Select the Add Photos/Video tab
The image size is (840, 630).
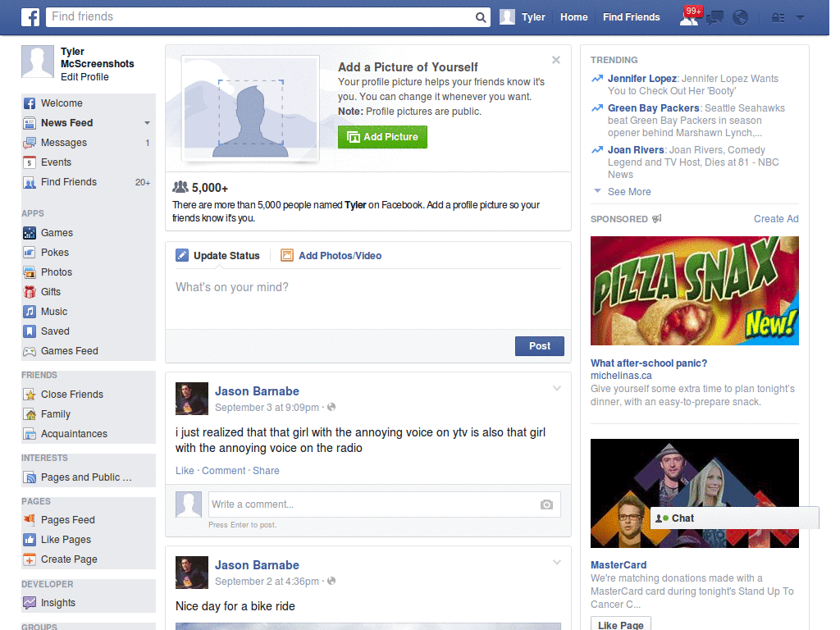click(x=331, y=256)
